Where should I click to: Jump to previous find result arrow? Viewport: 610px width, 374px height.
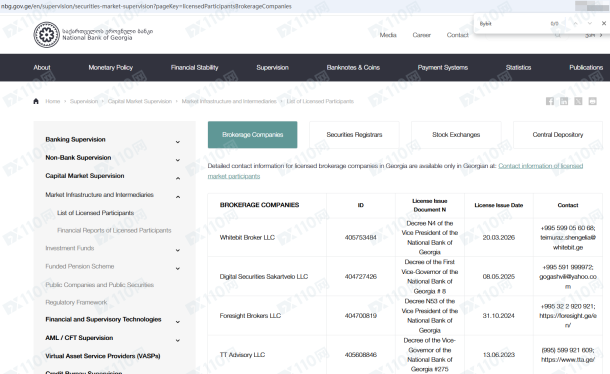[x=575, y=23]
